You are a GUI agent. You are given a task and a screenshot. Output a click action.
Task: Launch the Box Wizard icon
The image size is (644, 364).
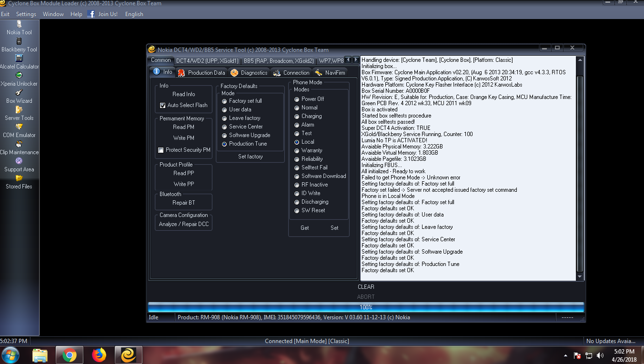coord(19,93)
